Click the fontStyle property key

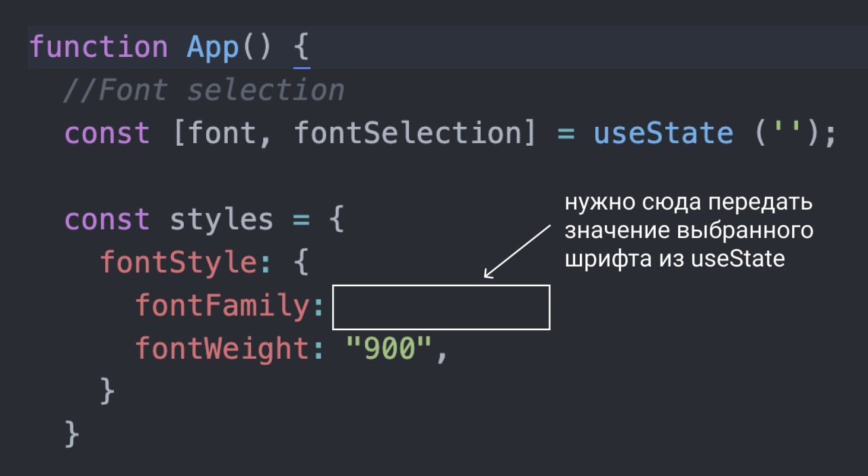[178, 262]
